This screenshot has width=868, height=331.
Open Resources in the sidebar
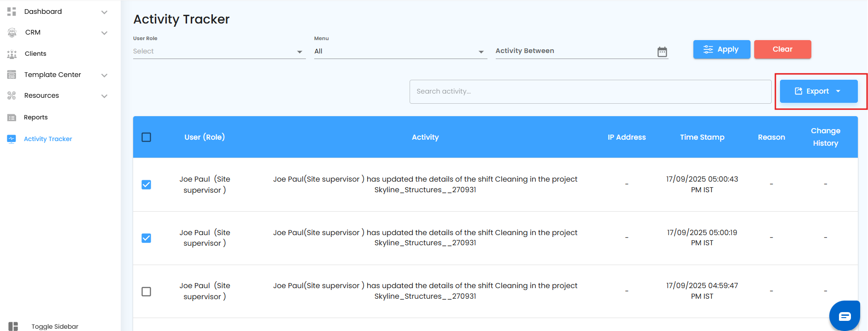[x=41, y=95]
